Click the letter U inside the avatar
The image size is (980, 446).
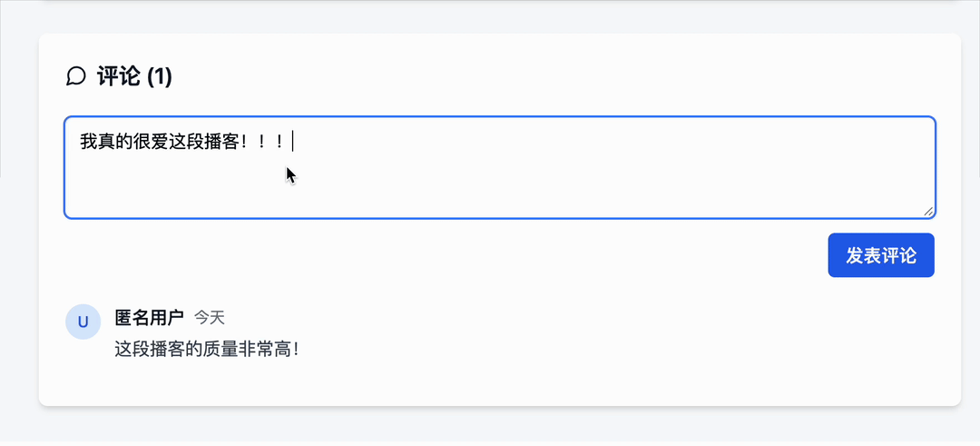(83, 322)
